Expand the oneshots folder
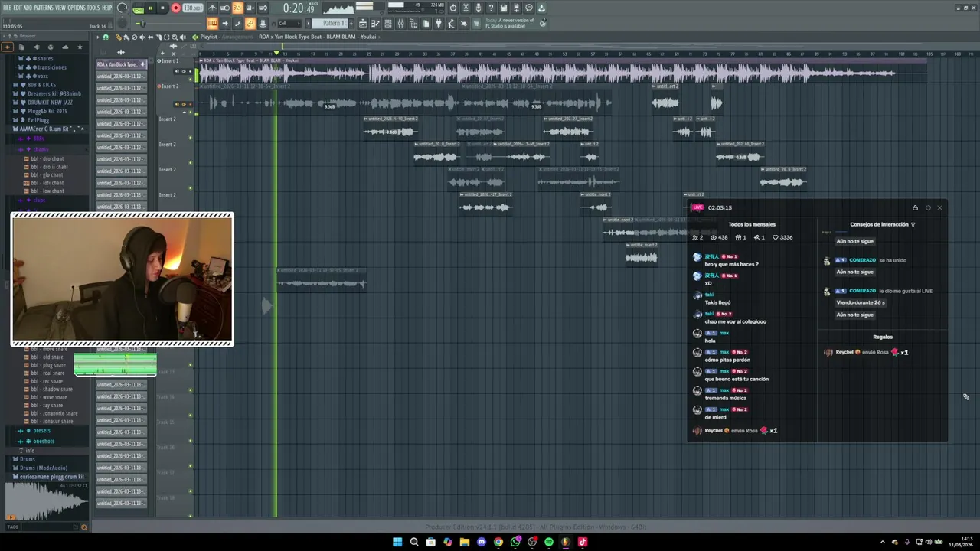 [x=44, y=441]
